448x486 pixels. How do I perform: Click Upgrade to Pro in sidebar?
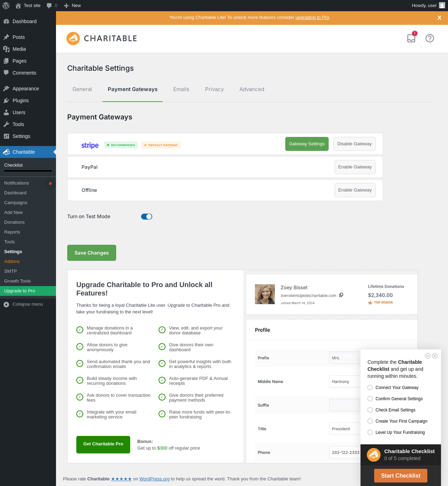(x=28, y=291)
